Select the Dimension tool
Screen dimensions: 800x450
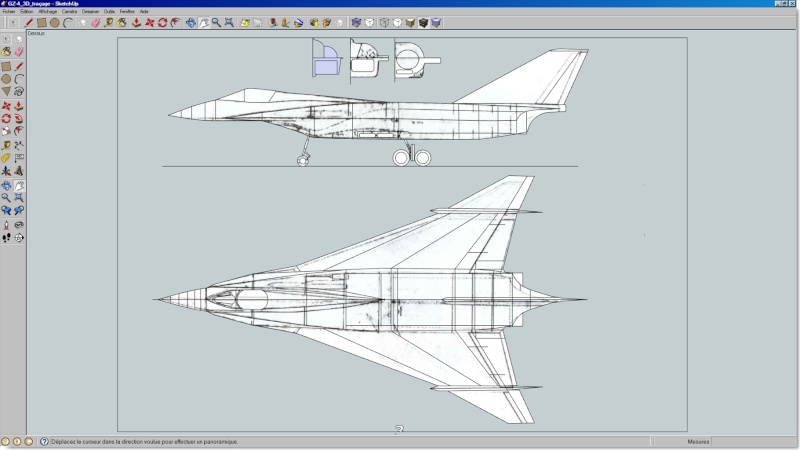tap(19, 146)
